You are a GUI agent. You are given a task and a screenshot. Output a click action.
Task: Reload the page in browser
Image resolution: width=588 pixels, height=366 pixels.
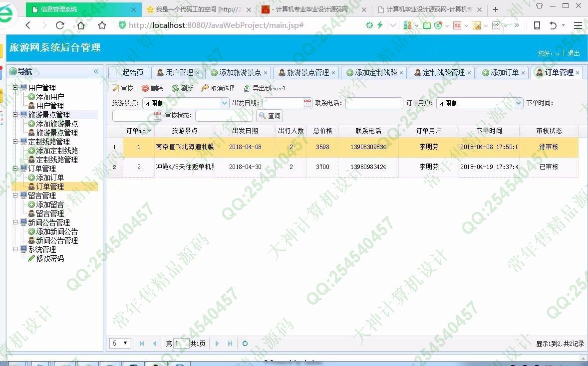(x=60, y=25)
